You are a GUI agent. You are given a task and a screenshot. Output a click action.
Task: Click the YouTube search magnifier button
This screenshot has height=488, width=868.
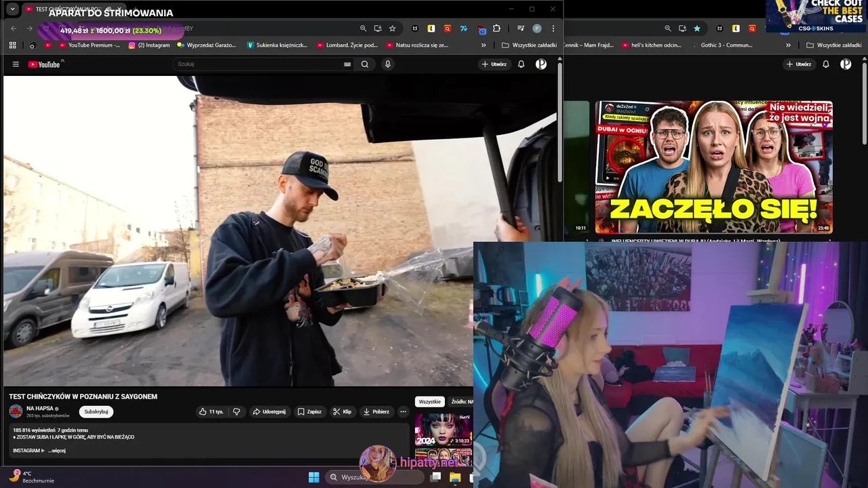(365, 64)
